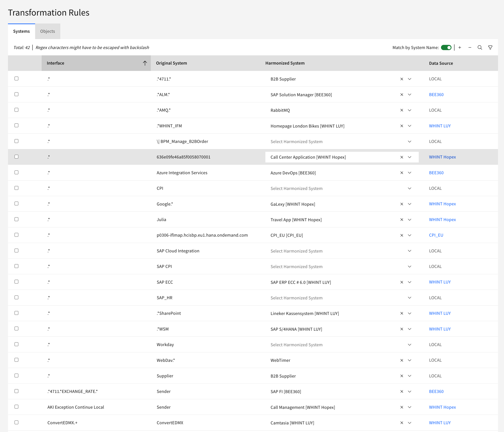Open harmonized system dropdown for BPM_Manage_B2BOrder
Screen dimensions: 504x432
click(410, 141)
